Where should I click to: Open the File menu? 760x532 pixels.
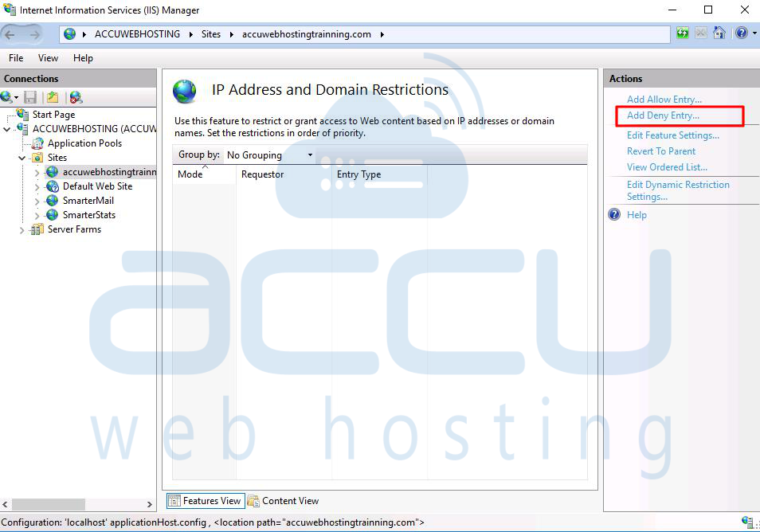pyautogui.click(x=15, y=57)
